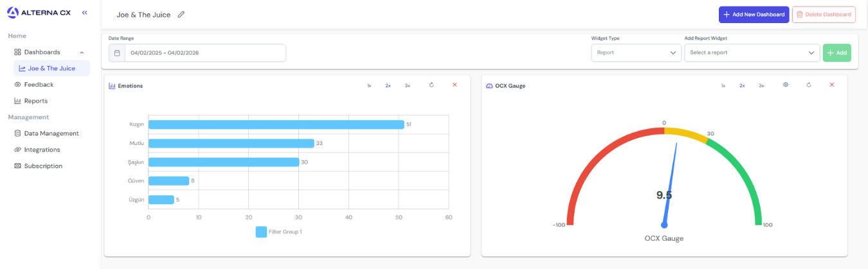868x269 pixels.
Task: Open the Feedback page
Action: click(x=39, y=84)
